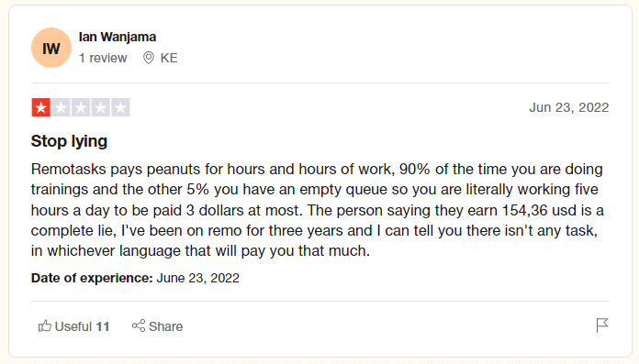Viewport: 639px width, 364px height.
Task: Click the location pin icon
Action: 149,58
